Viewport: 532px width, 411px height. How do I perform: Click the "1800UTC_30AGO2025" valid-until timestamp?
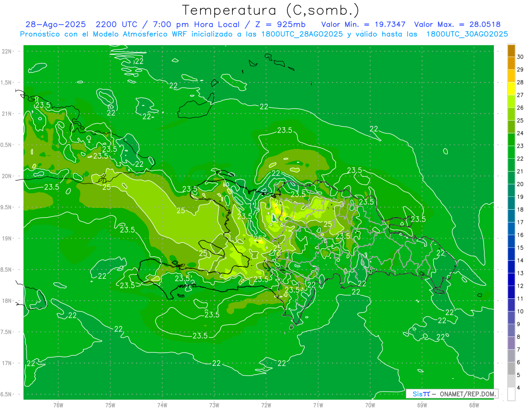pos(467,34)
